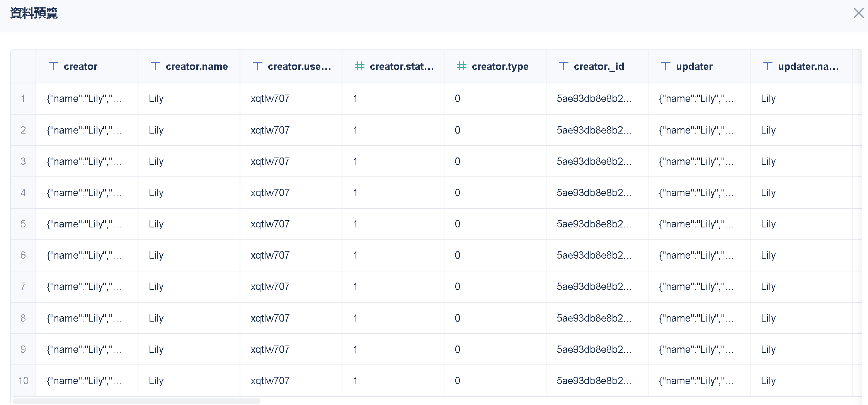This screenshot has height=405, width=868.
Task: Click the number type icon beside creator.stat…
Action: 359,66
